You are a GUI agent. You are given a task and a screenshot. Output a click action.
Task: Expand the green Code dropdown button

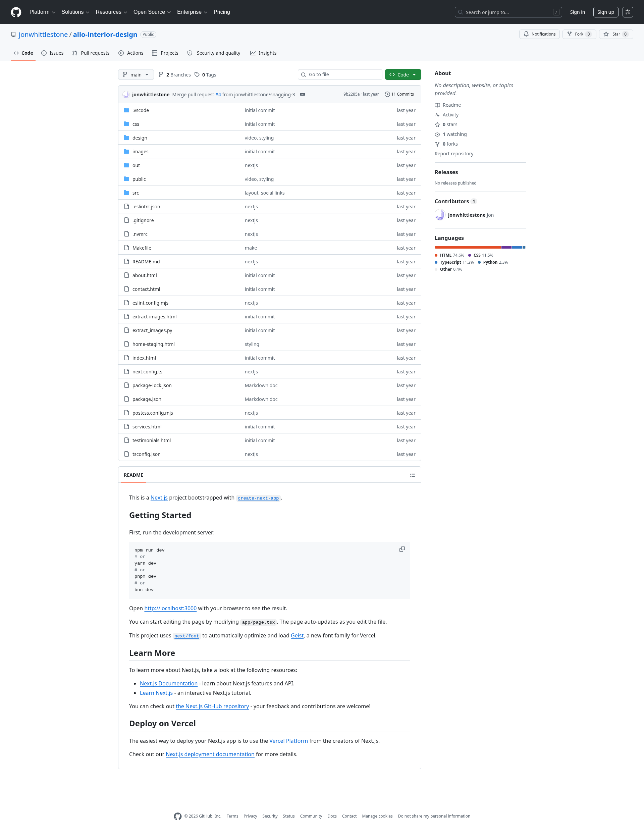coord(403,74)
